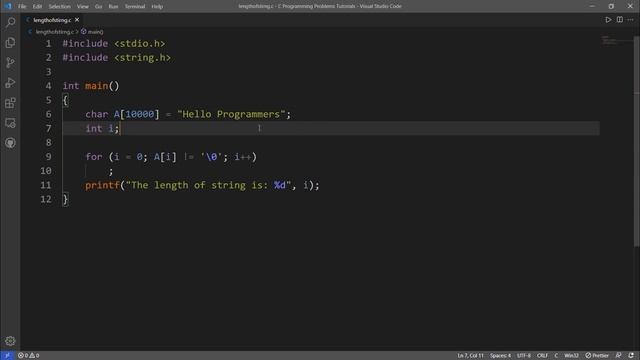The width and height of the screenshot is (640, 360).
Task: Open the Extensions view
Action: click(x=10, y=102)
